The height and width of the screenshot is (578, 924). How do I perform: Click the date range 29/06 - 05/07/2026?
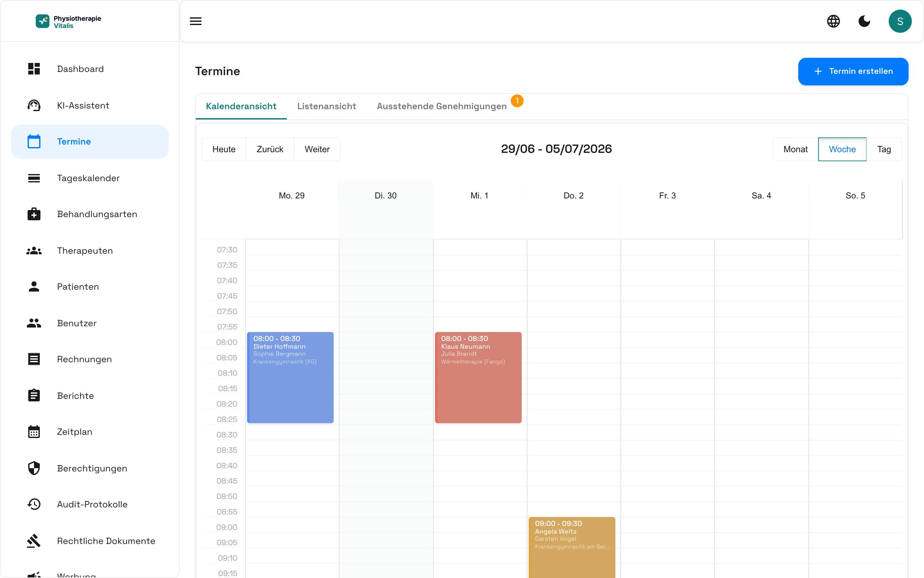pyautogui.click(x=556, y=149)
